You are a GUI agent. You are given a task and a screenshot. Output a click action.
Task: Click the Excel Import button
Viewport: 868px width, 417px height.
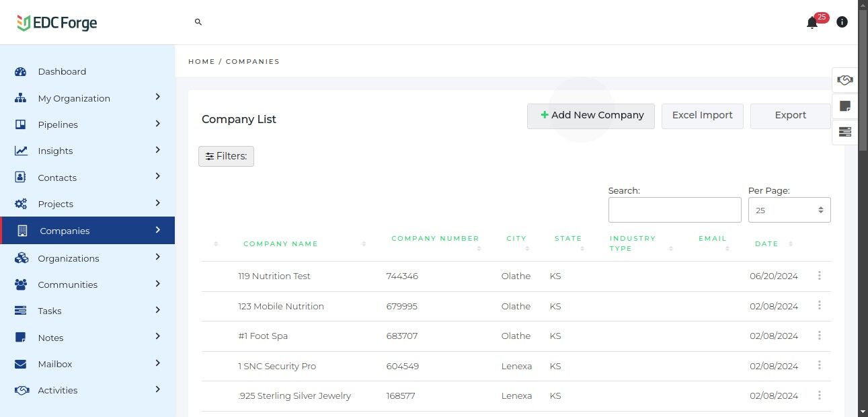click(x=703, y=116)
